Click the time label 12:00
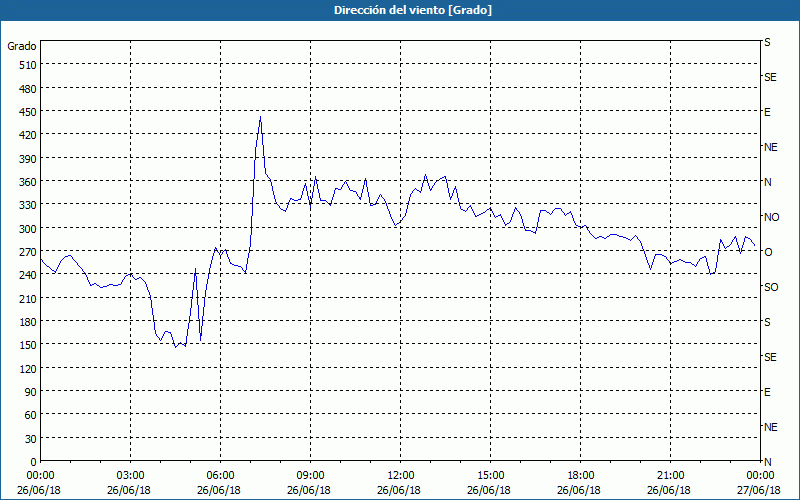The height and width of the screenshot is (500, 800). click(x=401, y=476)
